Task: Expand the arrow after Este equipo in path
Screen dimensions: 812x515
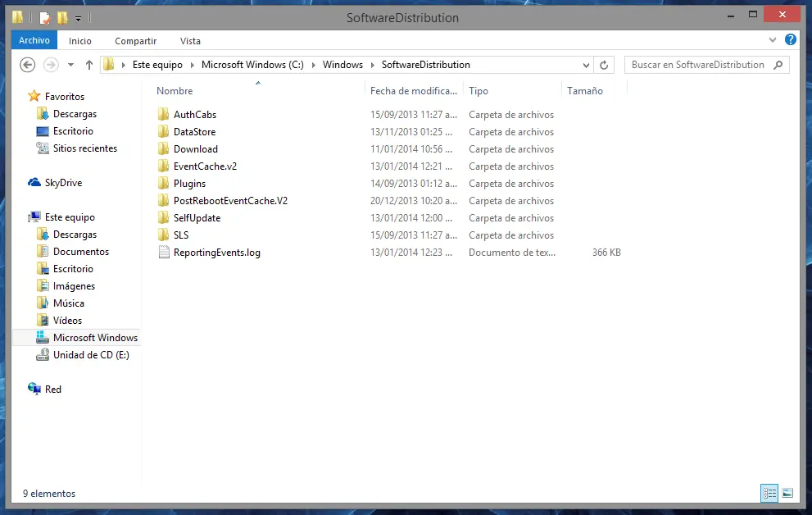Action: click(192, 66)
